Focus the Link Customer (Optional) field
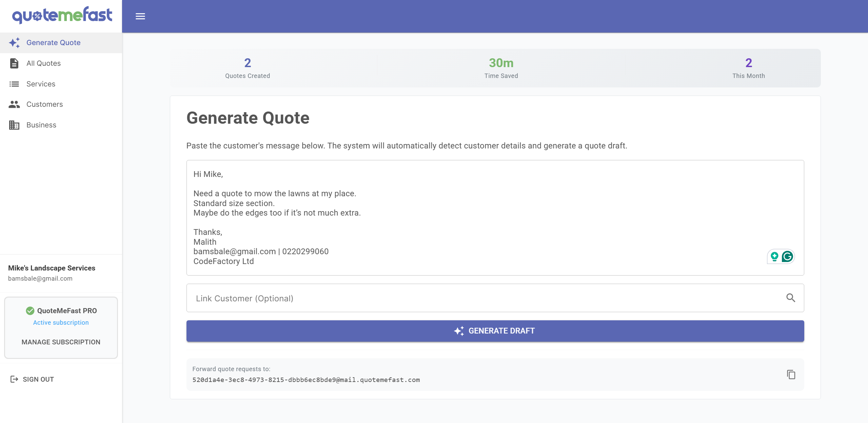The image size is (868, 423). [x=495, y=298]
